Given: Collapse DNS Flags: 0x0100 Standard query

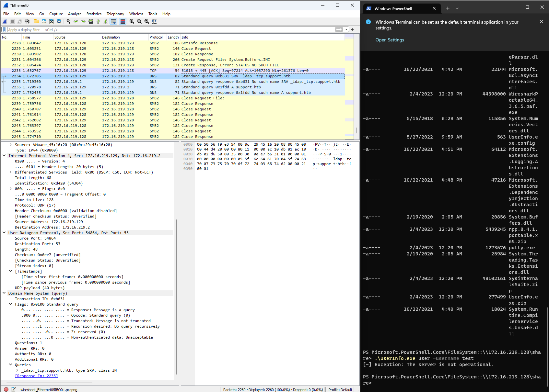Looking at the screenshot, I should [x=11, y=304].
